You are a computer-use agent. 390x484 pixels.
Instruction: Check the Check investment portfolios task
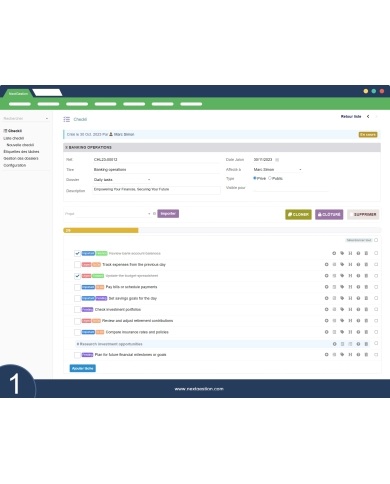(77, 309)
